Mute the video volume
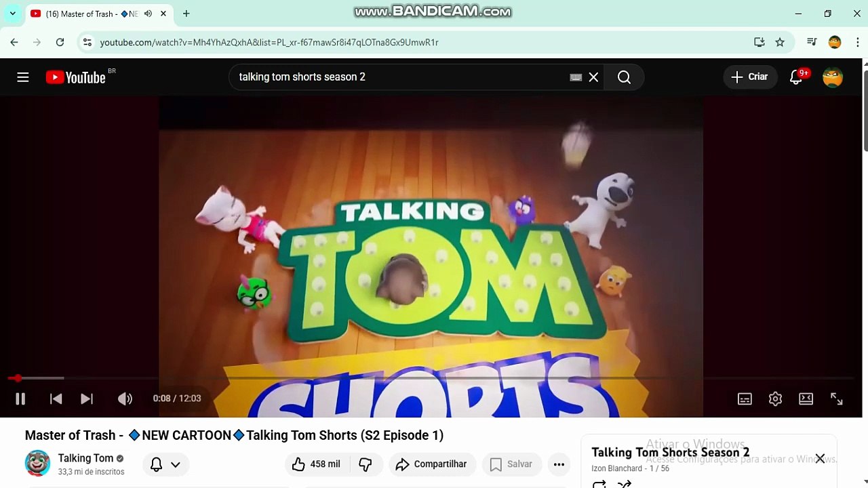The width and height of the screenshot is (868, 488). pyautogui.click(x=125, y=399)
